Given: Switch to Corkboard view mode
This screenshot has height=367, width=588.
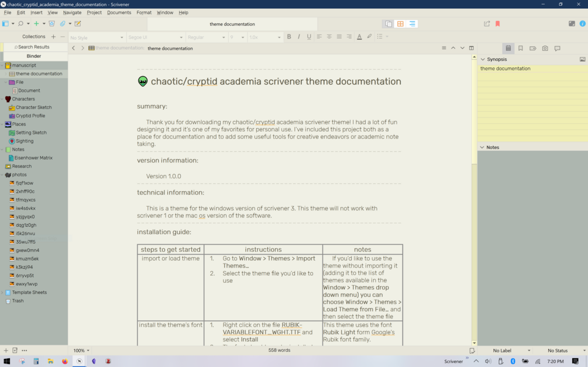Looking at the screenshot, I should click(401, 23).
